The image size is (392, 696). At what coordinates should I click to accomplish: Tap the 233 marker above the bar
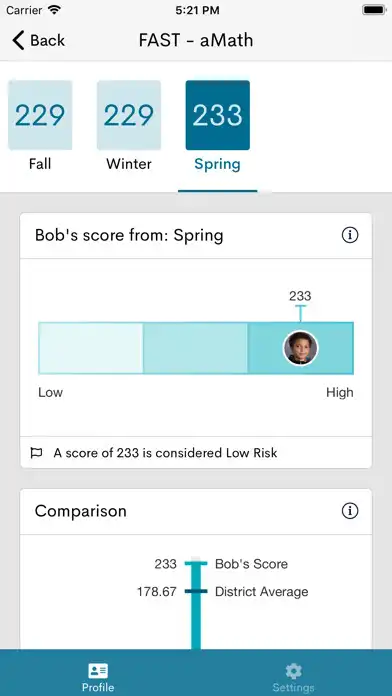tap(300, 296)
